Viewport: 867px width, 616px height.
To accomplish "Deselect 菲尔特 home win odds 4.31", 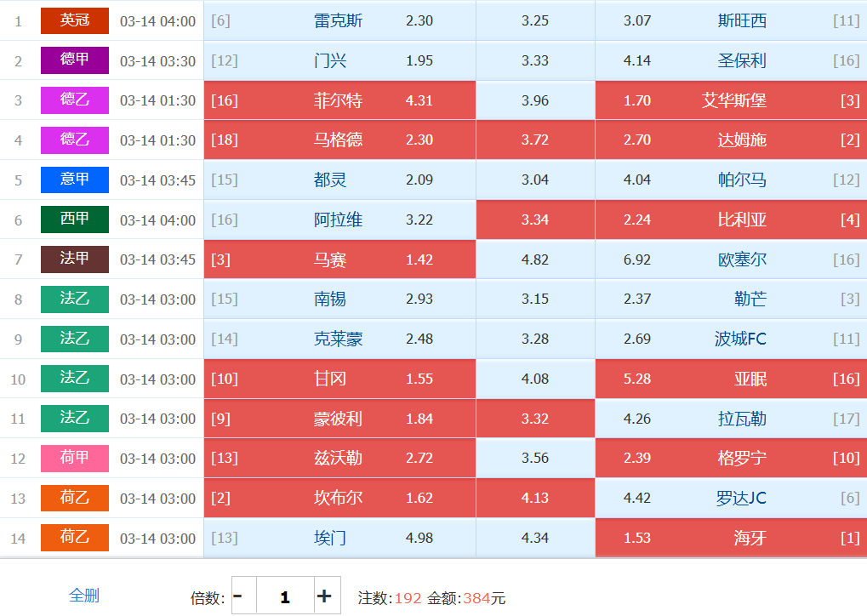I will (x=339, y=100).
